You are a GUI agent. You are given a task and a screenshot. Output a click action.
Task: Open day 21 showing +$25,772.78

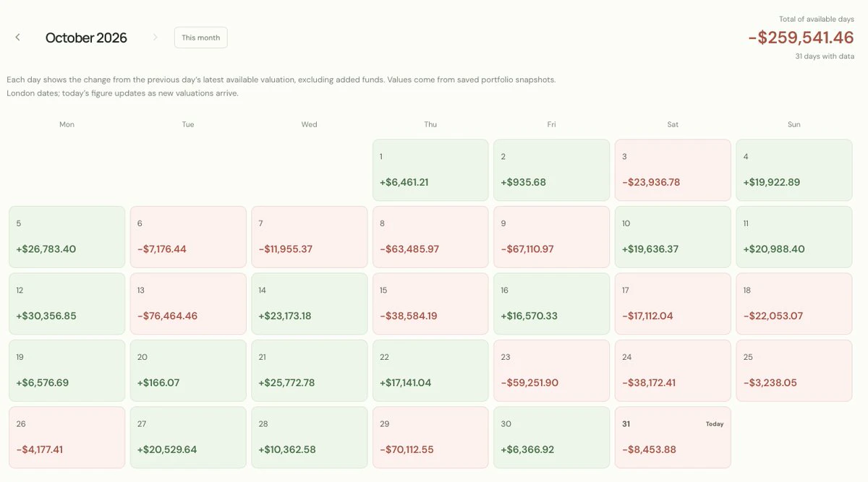click(x=310, y=371)
